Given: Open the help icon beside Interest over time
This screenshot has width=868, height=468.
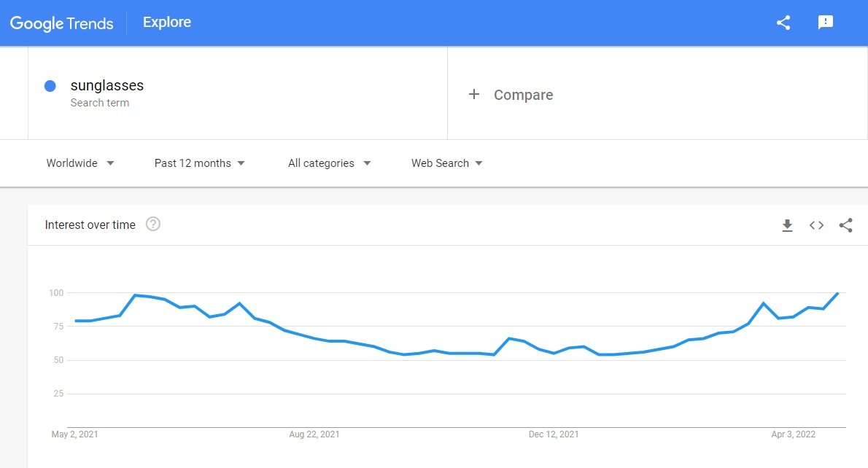Looking at the screenshot, I should 152,224.
